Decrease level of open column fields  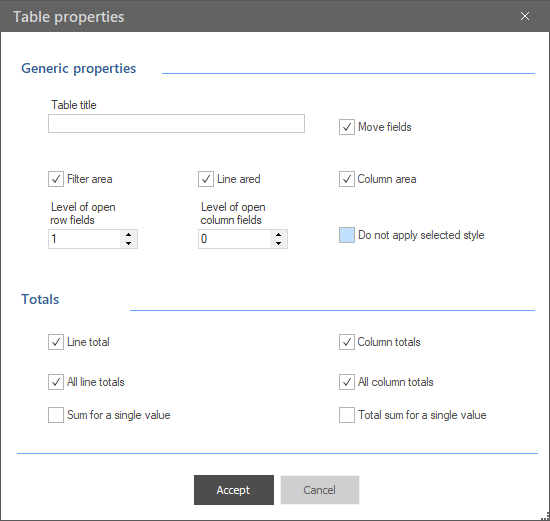[x=279, y=243]
